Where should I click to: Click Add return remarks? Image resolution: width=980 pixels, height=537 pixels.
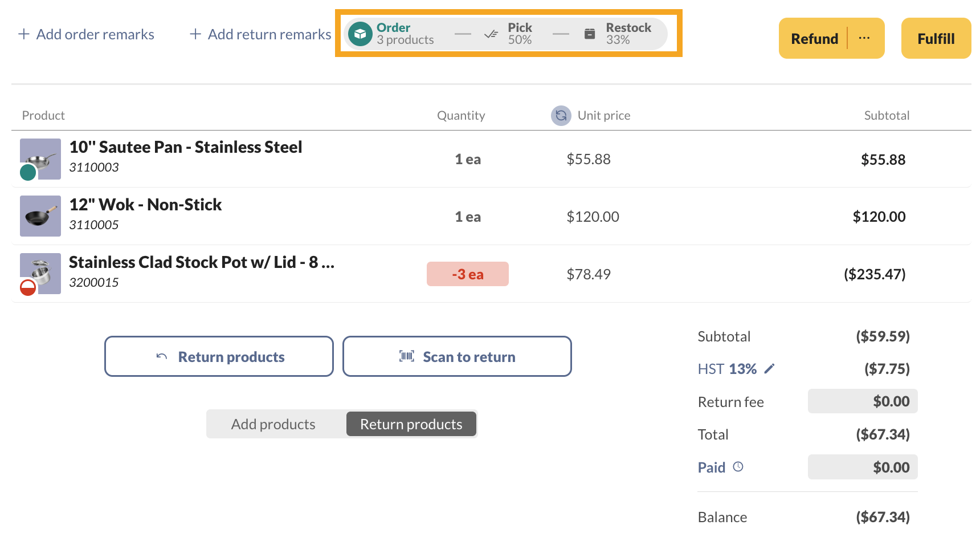(259, 34)
